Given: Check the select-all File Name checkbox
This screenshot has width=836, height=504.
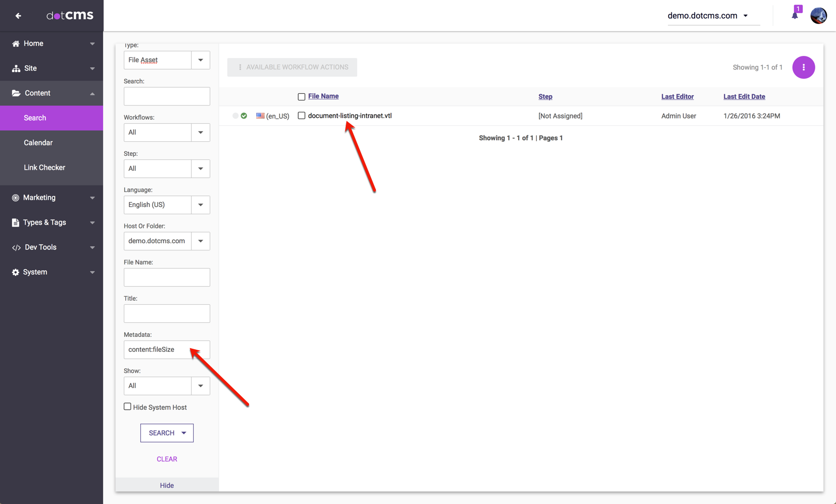Looking at the screenshot, I should (301, 97).
